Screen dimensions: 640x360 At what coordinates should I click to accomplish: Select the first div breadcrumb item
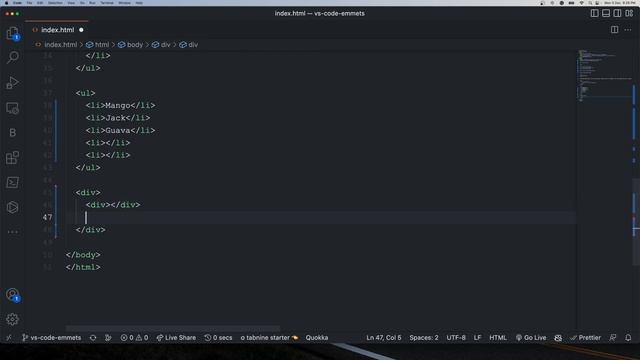(x=165, y=44)
